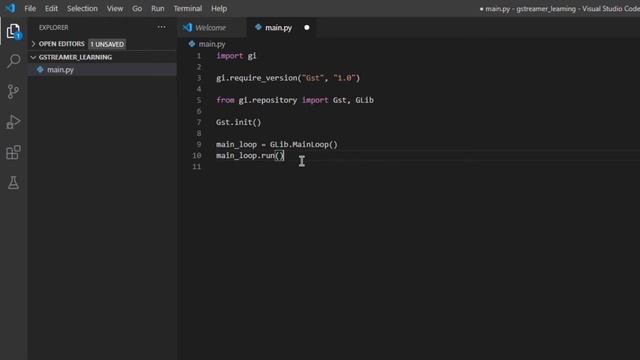Click the EXPLORER panel title
This screenshot has width=640, height=360.
[53, 27]
